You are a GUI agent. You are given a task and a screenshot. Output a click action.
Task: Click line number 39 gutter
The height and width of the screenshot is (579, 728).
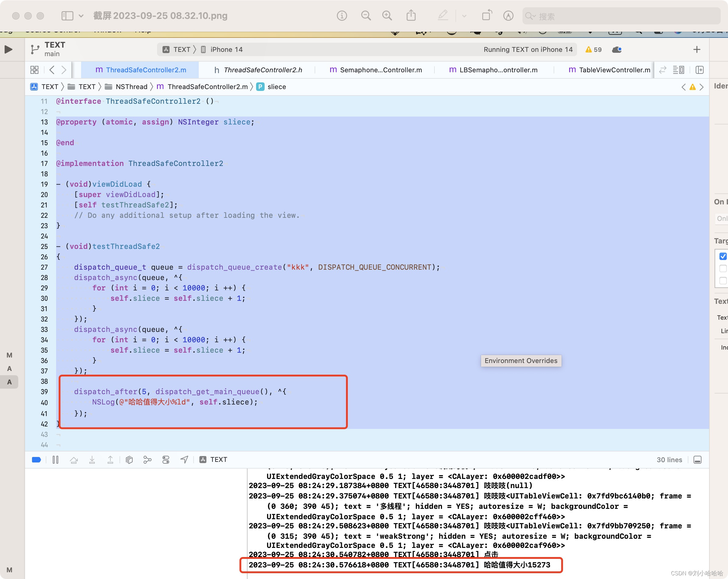(x=44, y=392)
